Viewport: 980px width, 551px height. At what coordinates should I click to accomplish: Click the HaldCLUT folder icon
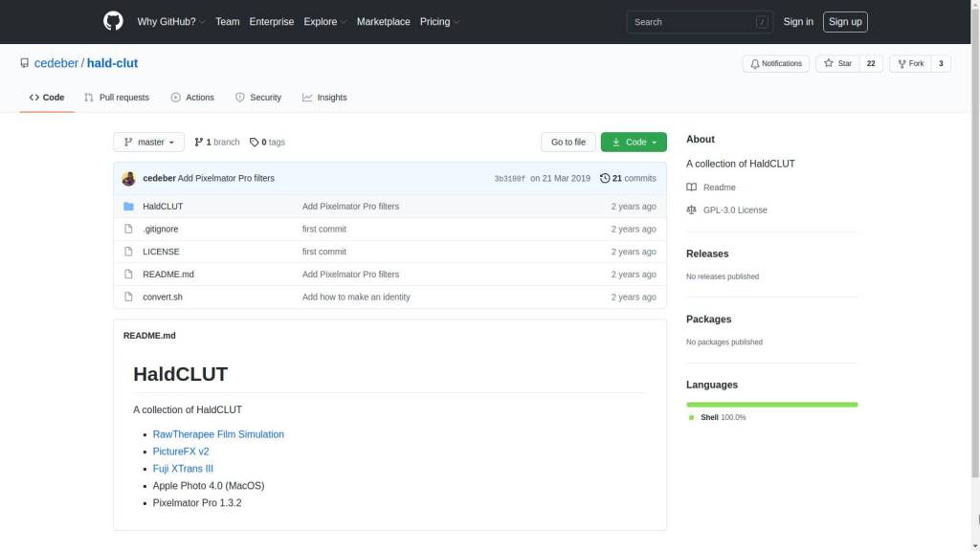click(x=129, y=207)
